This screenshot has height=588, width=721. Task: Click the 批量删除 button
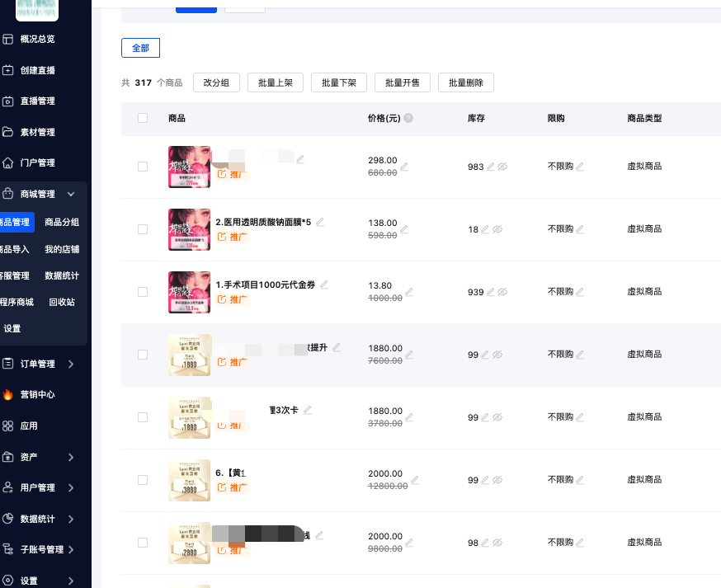tap(466, 82)
